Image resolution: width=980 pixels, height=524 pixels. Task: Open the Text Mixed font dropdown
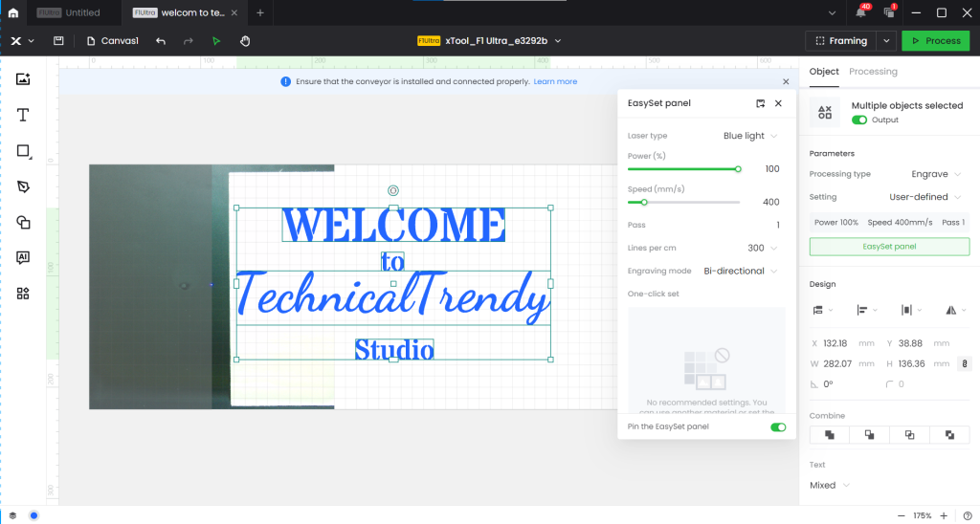tap(830, 486)
